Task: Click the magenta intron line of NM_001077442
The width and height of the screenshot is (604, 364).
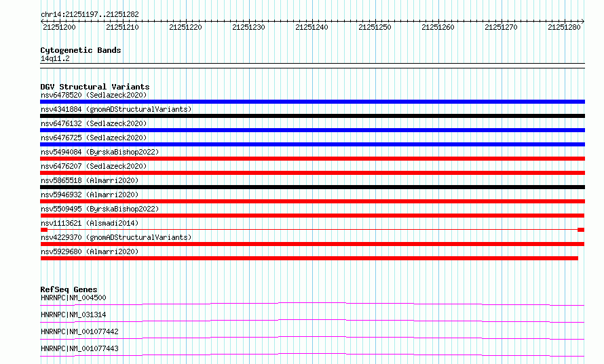Action: 312,337
